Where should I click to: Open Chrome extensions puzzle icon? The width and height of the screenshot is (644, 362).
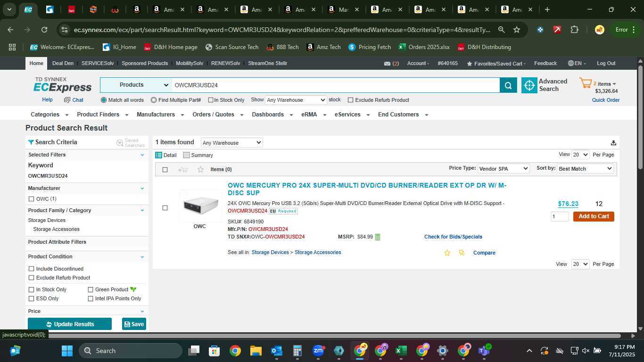pyautogui.click(x=574, y=30)
